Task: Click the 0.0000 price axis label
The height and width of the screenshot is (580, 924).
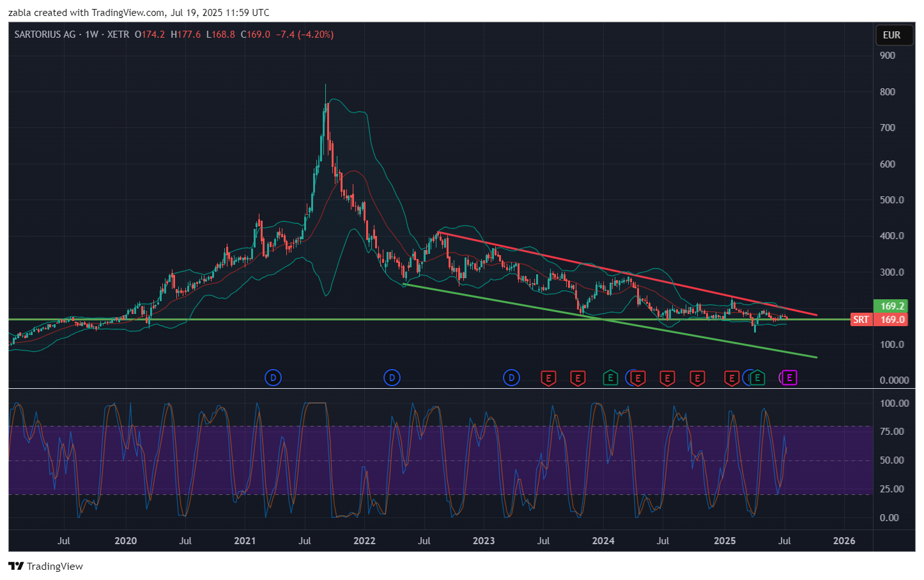Action: pos(894,380)
